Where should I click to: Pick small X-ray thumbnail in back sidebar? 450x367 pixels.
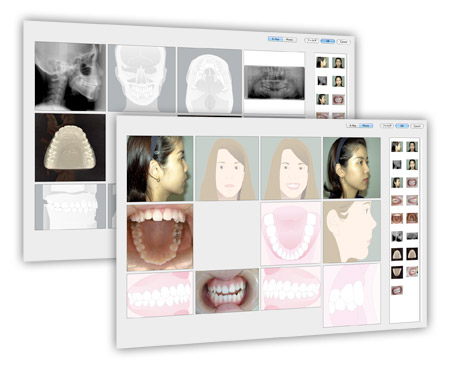tap(322, 80)
